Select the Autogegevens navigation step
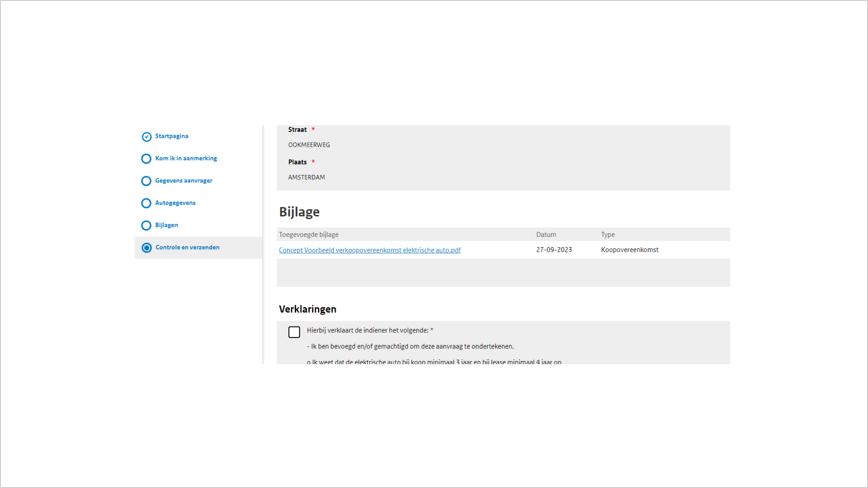 pyautogui.click(x=175, y=203)
